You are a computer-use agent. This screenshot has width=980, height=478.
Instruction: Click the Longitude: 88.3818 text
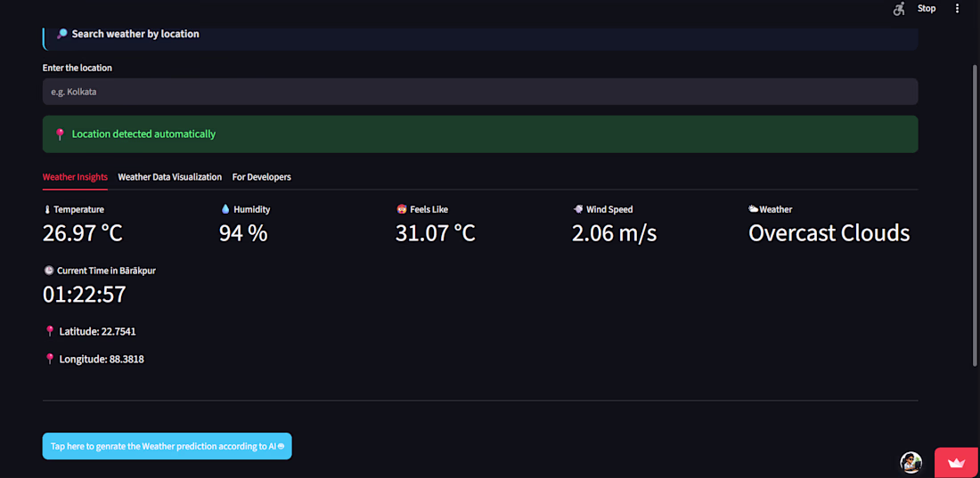click(x=102, y=360)
